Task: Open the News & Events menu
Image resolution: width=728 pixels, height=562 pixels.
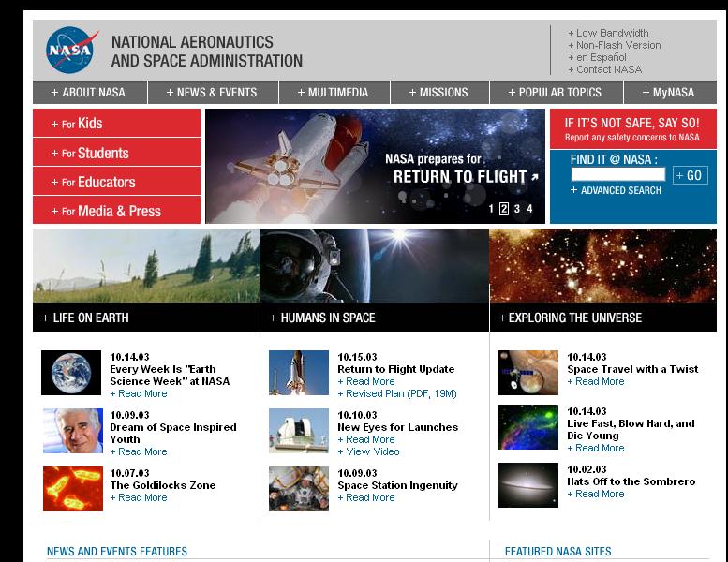Action: (x=211, y=93)
